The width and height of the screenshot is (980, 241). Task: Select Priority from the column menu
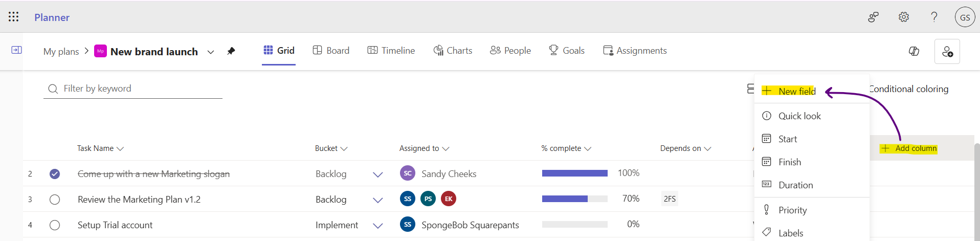tap(792, 210)
